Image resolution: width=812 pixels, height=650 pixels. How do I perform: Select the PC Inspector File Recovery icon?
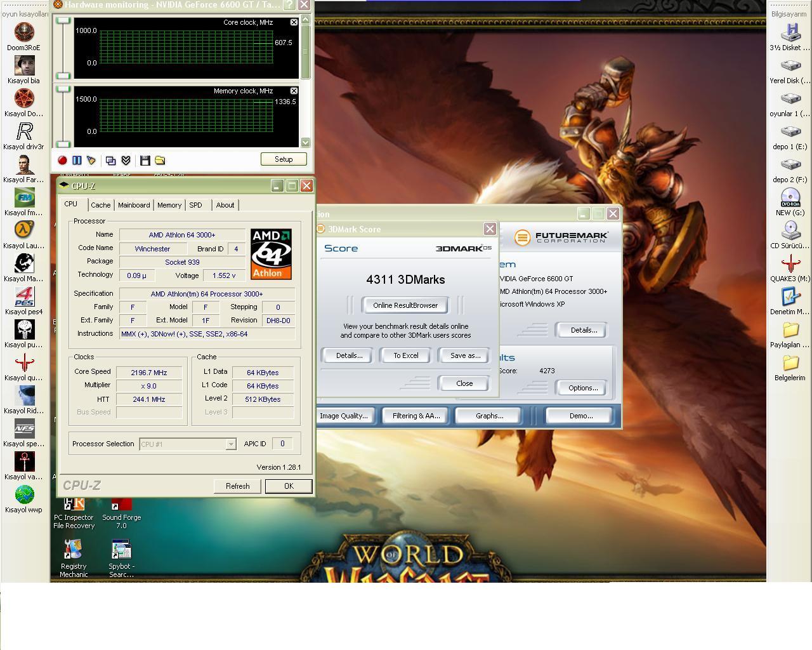[x=74, y=512]
